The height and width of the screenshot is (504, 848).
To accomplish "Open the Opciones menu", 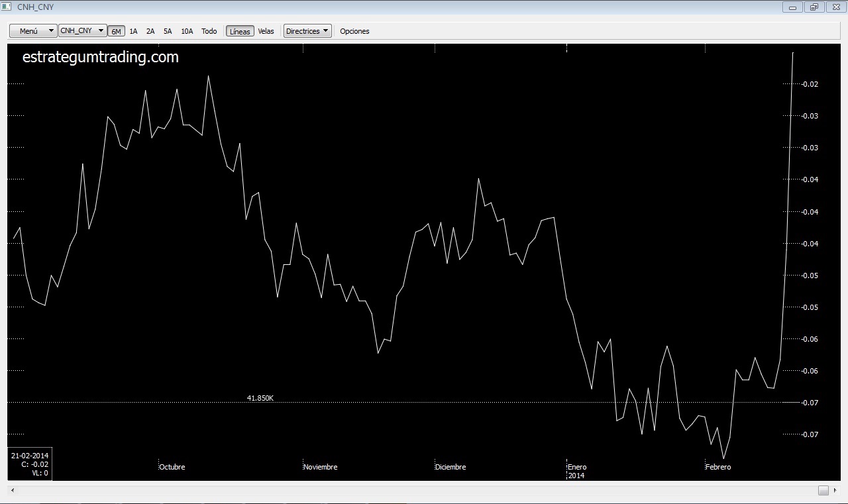I will pyautogui.click(x=354, y=31).
